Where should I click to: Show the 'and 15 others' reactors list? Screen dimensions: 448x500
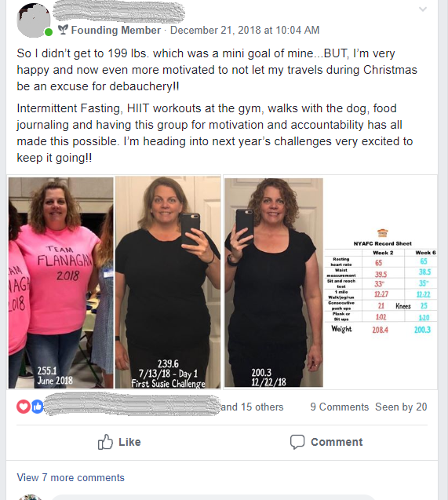pyautogui.click(x=252, y=407)
